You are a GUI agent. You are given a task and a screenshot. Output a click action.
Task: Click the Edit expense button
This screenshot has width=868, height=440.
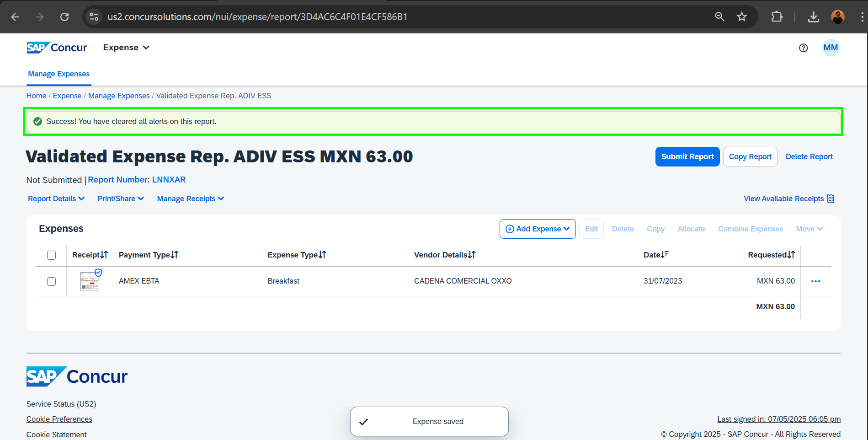[591, 229]
